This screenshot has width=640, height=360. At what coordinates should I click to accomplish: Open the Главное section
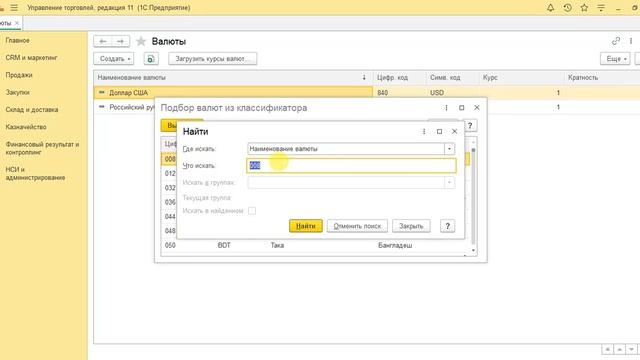(x=18, y=40)
